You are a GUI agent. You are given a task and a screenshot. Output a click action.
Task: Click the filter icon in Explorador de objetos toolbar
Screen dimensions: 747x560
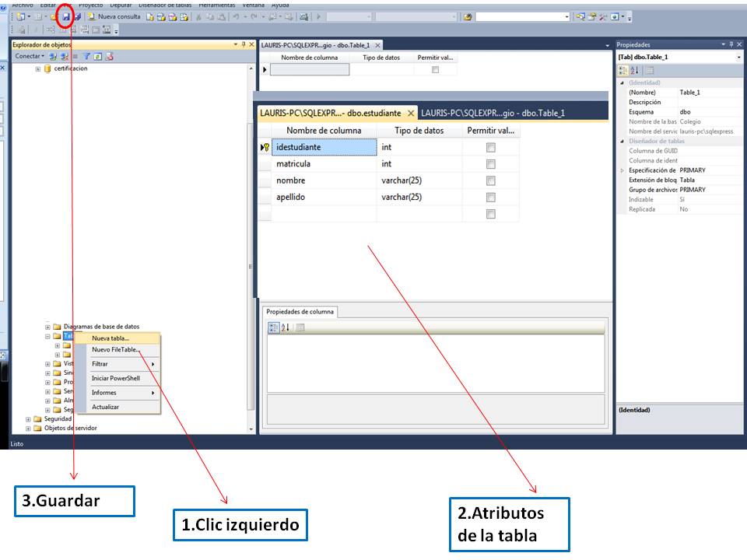click(87, 55)
